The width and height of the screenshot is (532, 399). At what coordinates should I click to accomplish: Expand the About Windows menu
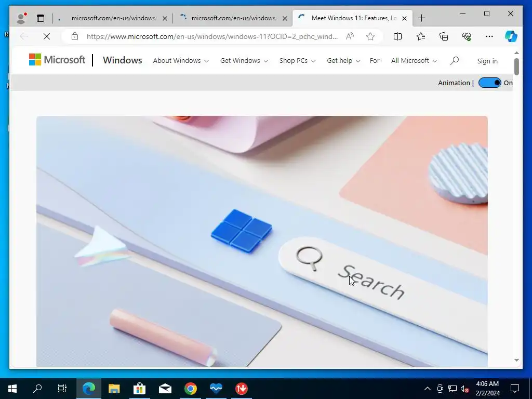click(x=181, y=61)
